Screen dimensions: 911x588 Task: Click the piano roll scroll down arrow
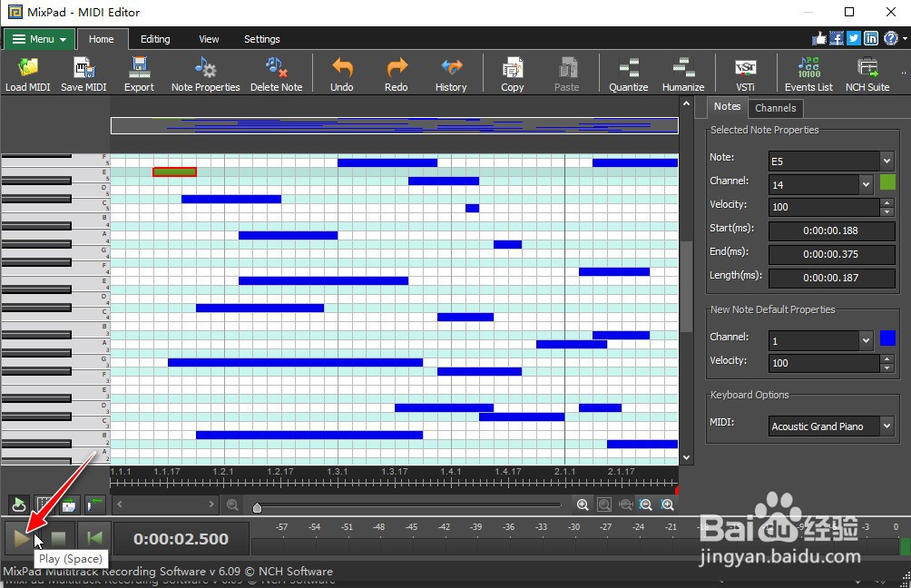pyautogui.click(x=686, y=458)
